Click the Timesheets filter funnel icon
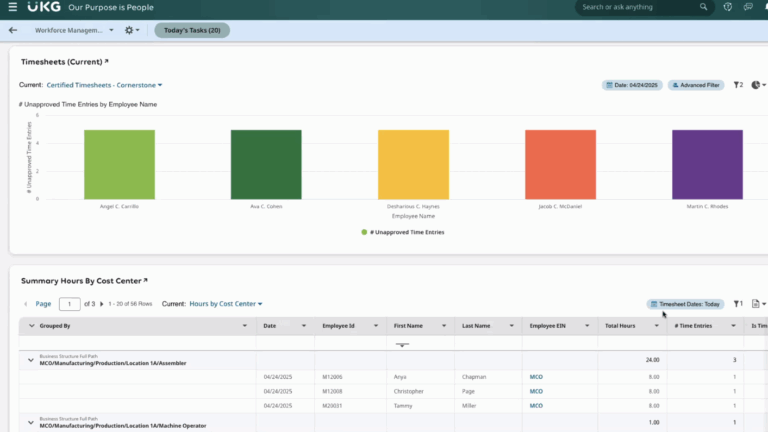This screenshot has width=768, height=432. [738, 85]
